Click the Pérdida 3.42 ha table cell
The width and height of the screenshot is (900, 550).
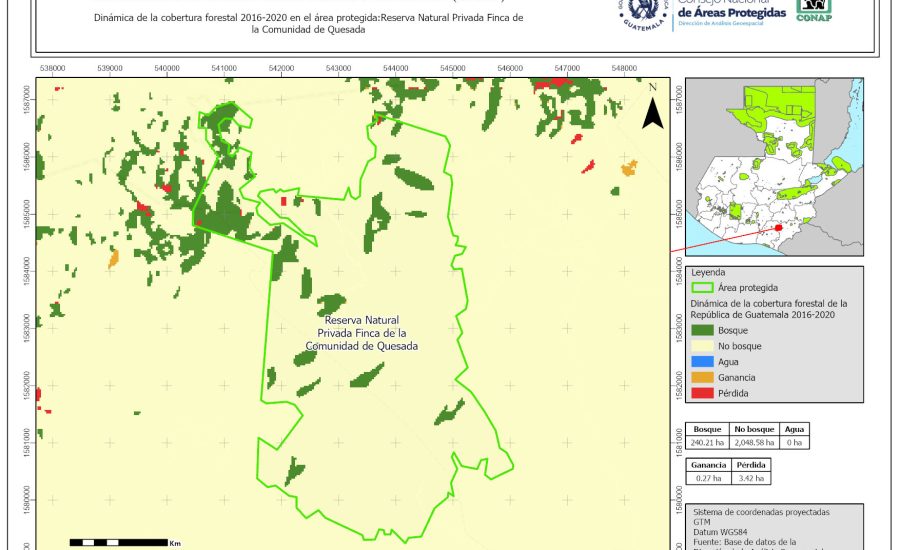click(x=754, y=479)
